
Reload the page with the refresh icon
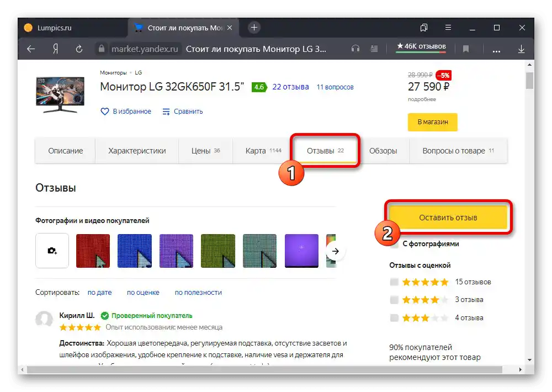pyautogui.click(x=79, y=49)
